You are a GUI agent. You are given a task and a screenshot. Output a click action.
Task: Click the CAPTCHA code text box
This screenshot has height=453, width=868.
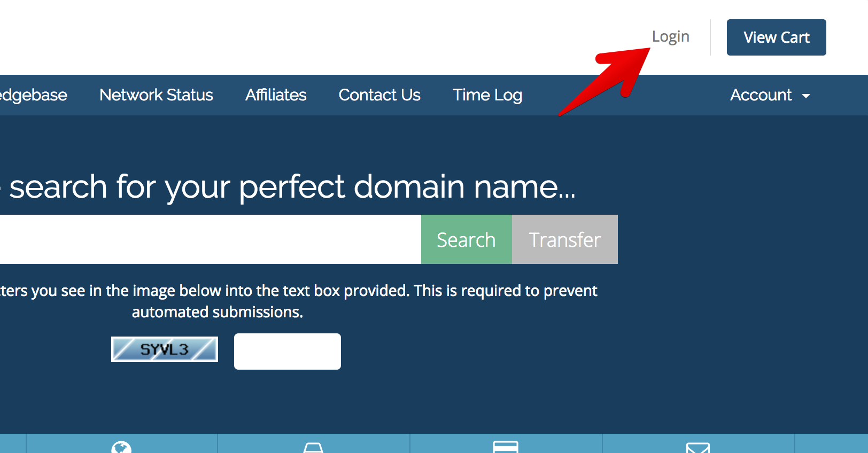click(288, 352)
